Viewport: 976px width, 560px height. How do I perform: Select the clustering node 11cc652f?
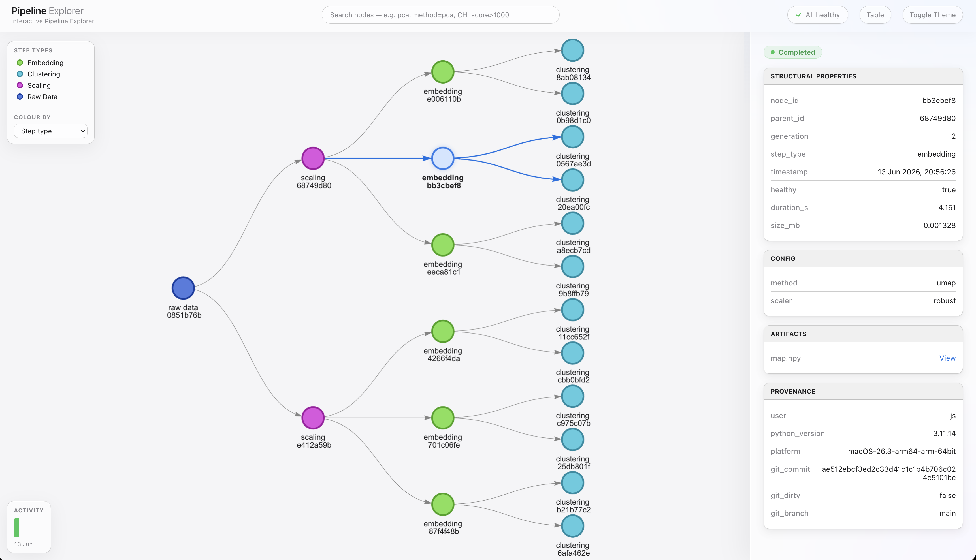(572, 310)
